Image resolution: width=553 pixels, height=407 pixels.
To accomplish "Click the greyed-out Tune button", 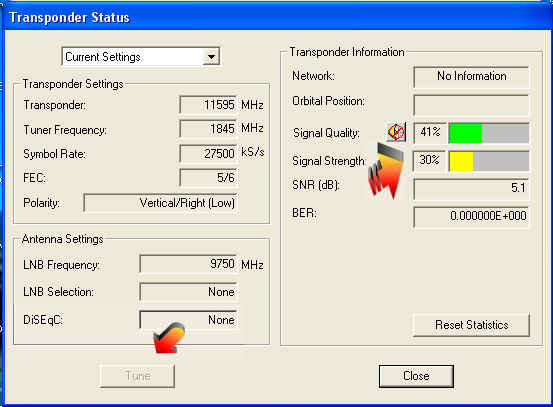I will pos(138,376).
